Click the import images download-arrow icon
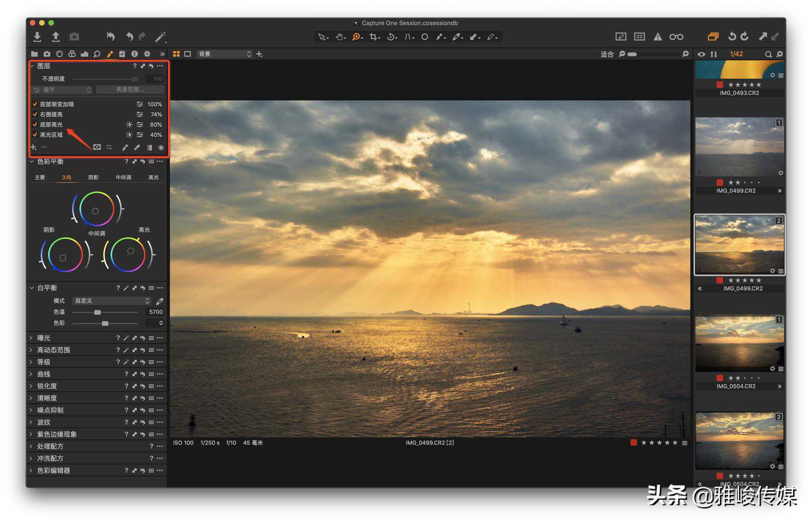 point(37,37)
